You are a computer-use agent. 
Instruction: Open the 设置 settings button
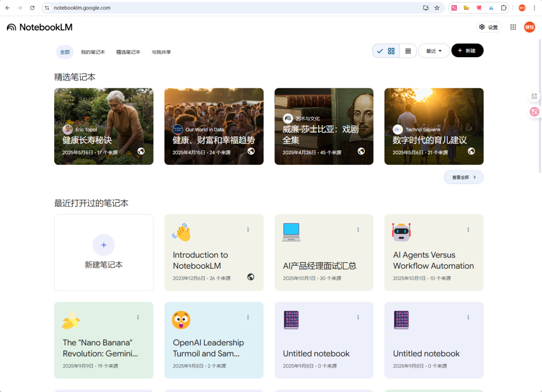(x=488, y=27)
